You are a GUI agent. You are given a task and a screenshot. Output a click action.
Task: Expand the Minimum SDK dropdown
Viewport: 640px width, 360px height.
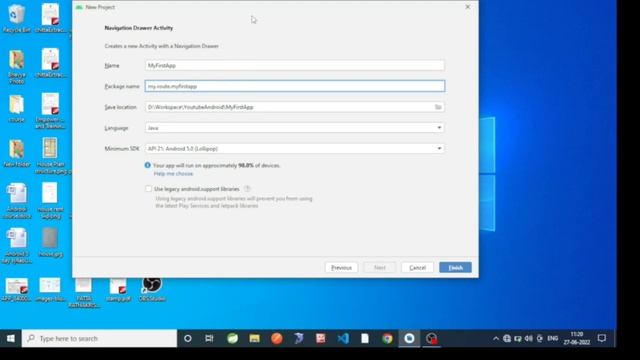click(294, 149)
